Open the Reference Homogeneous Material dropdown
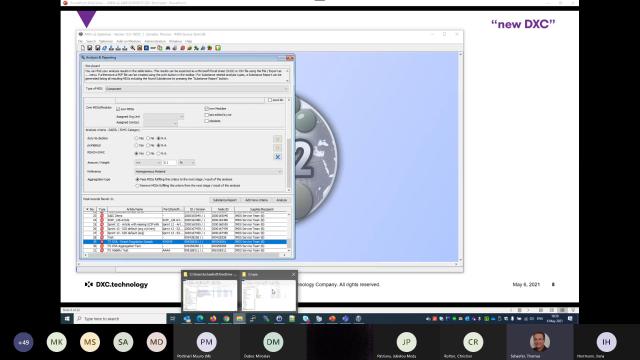640x360 pixels. coord(208,171)
